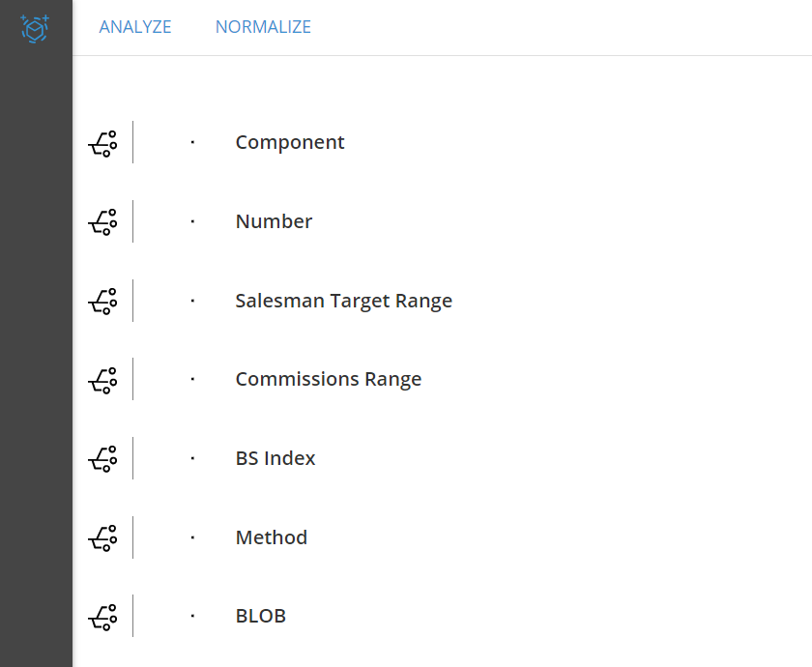Click the dot marker beside Component

tap(192, 142)
